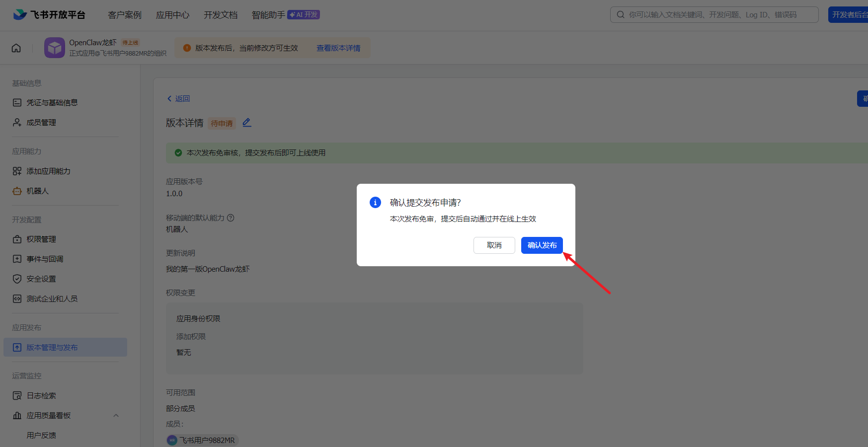This screenshot has height=447, width=868.
Task: Collapse the 应用质量看板 section chevron
Action: tap(116, 416)
